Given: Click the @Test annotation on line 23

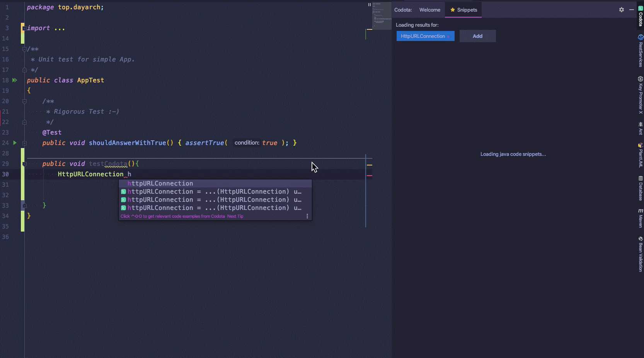Looking at the screenshot, I should [52, 132].
